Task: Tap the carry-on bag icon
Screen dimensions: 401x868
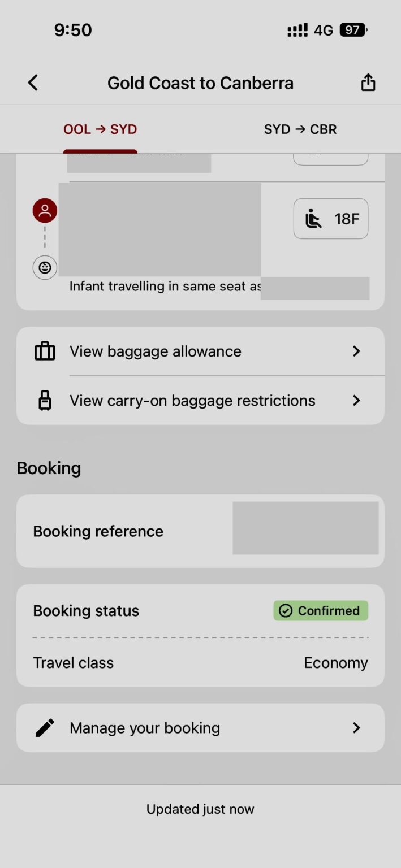Action: point(44,400)
